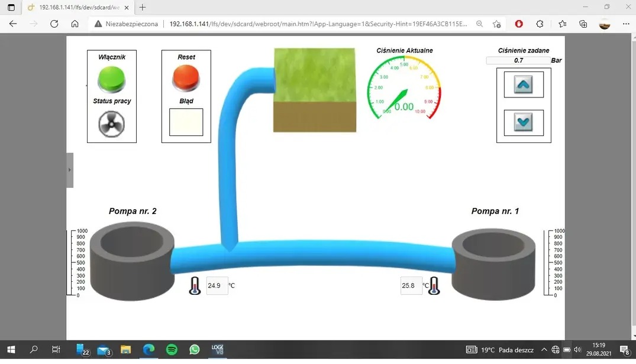Screen dimensions: 636x364
Task: Open Spotify from the taskbar
Action: click(x=172, y=350)
